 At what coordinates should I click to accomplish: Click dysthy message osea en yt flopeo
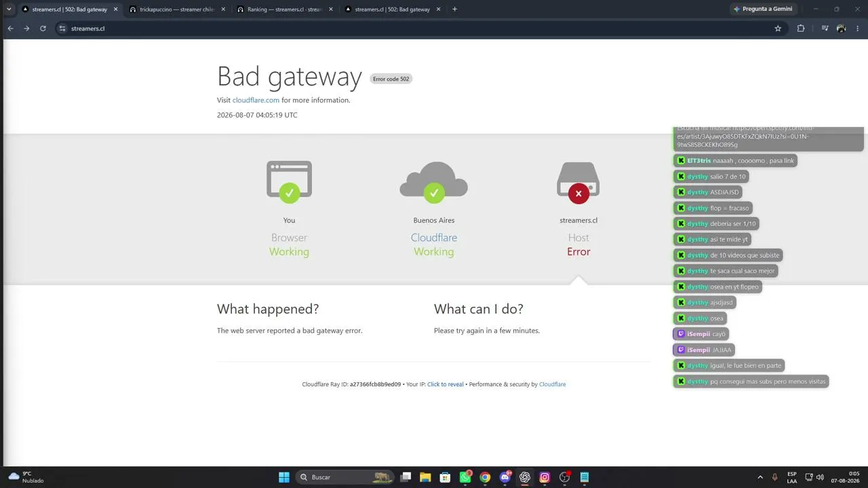click(717, 287)
